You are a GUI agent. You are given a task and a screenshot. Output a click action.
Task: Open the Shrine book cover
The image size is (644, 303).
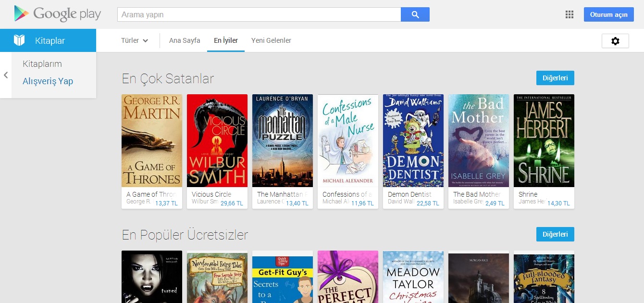pyautogui.click(x=544, y=140)
